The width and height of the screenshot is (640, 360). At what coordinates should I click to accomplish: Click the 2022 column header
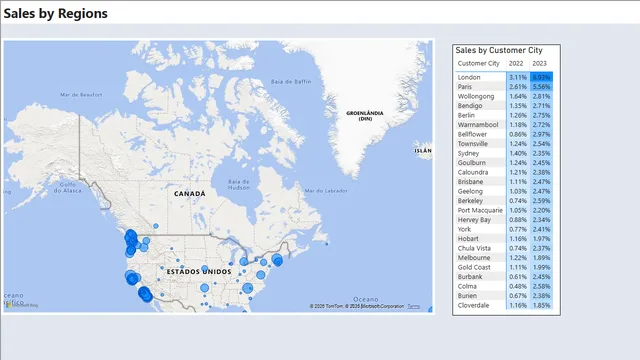(516, 63)
